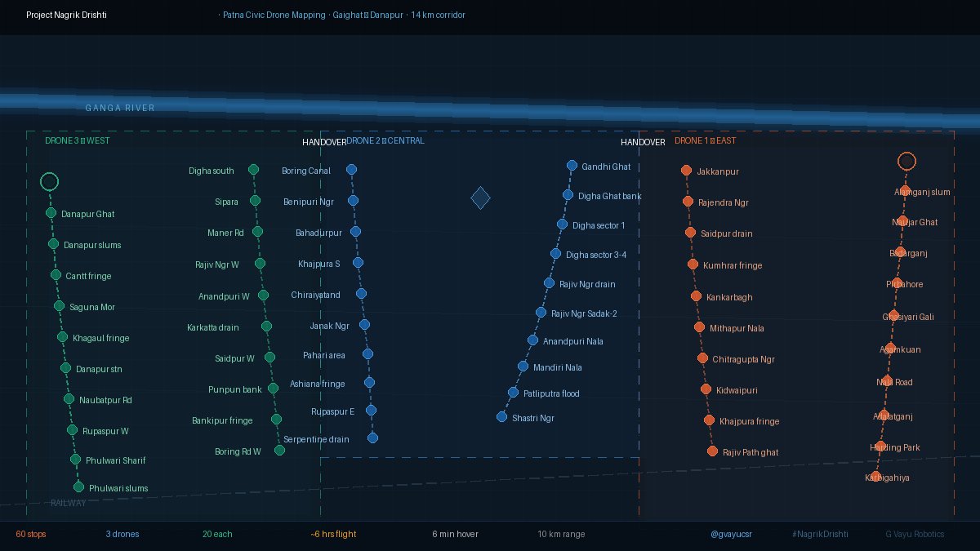Pick the Kankarbagh waypoint marker
This screenshot has width=980, height=551.
pyautogui.click(x=696, y=296)
